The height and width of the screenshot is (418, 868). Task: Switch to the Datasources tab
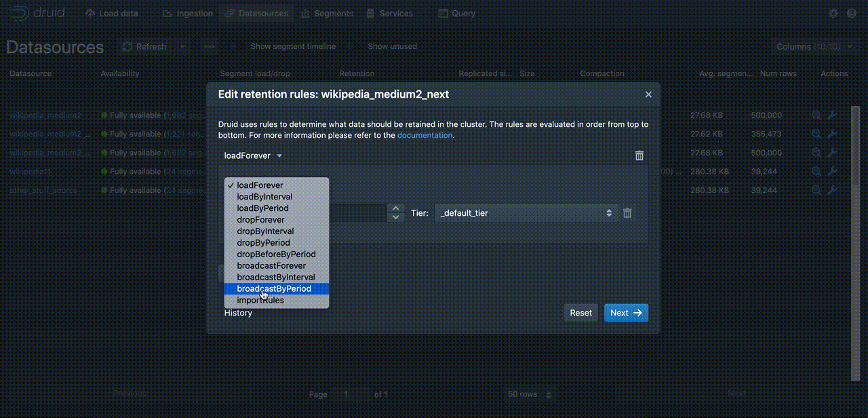(256, 13)
